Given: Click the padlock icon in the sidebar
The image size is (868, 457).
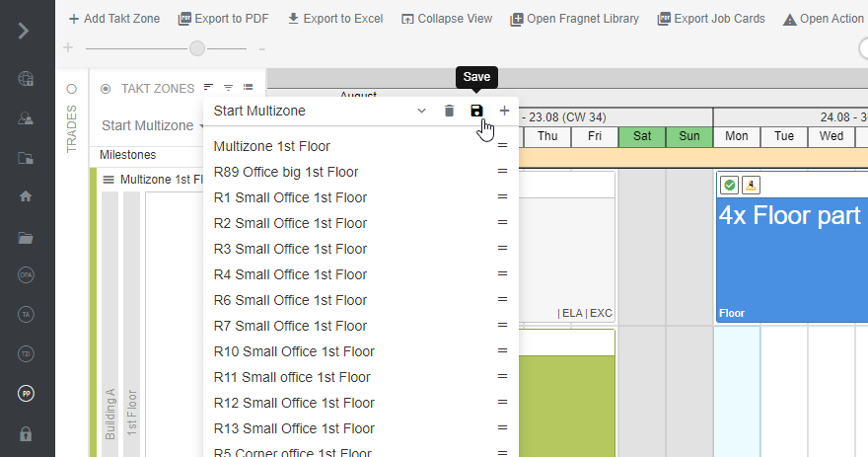Looking at the screenshot, I should [26, 433].
